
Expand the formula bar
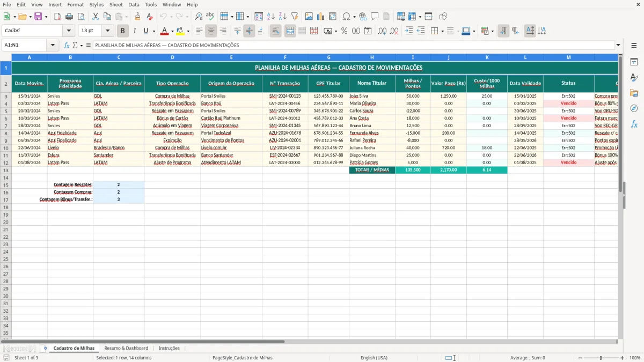(x=618, y=45)
